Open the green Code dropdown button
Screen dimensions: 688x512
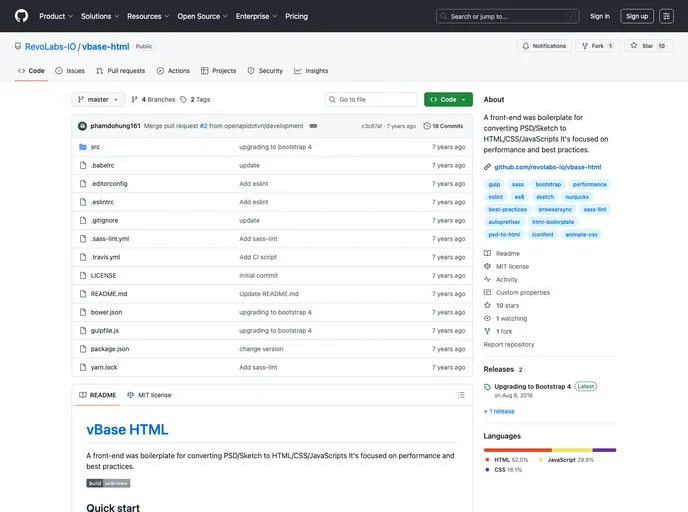(448, 100)
